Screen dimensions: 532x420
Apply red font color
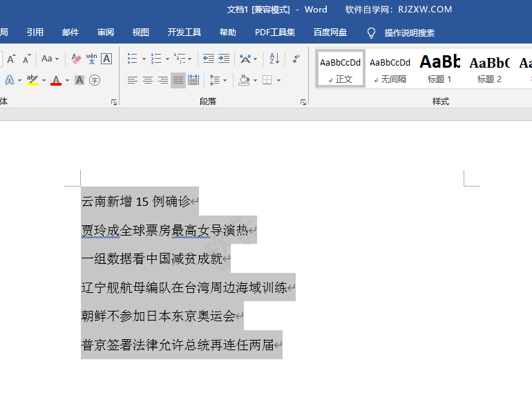(x=56, y=80)
